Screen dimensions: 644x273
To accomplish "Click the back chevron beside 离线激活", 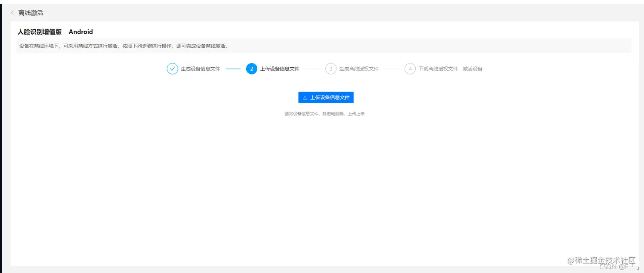I will coord(12,13).
